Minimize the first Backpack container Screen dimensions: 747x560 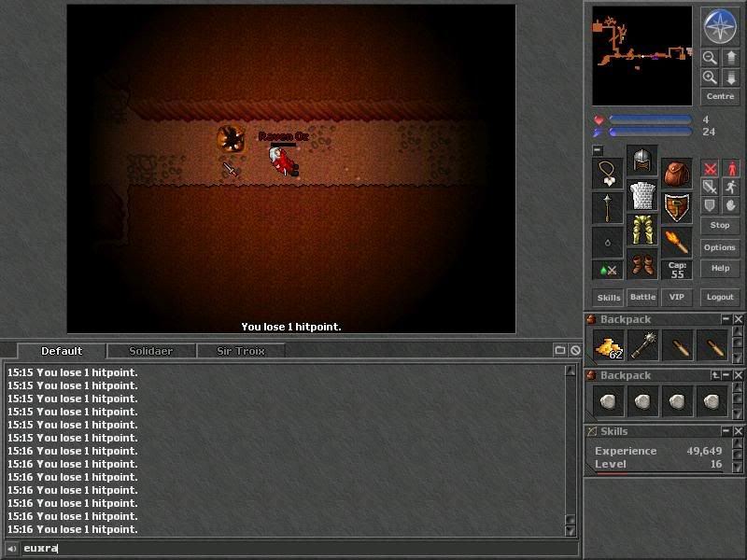point(726,319)
